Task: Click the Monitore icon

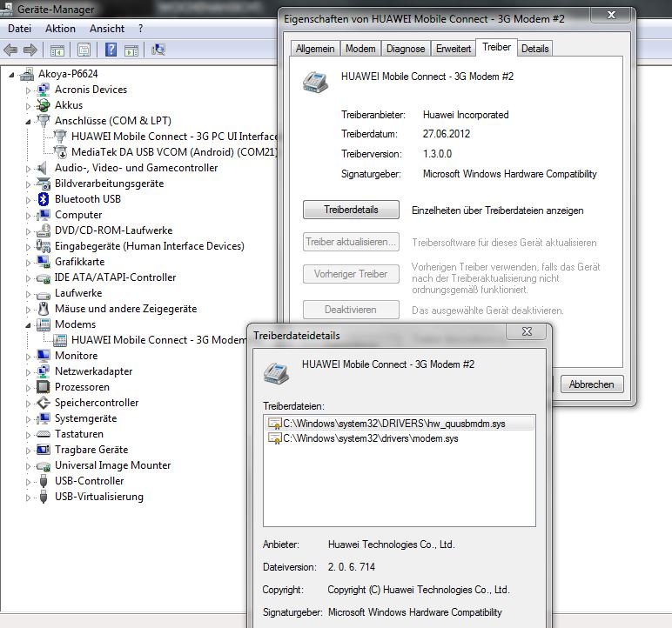Action: (x=44, y=356)
